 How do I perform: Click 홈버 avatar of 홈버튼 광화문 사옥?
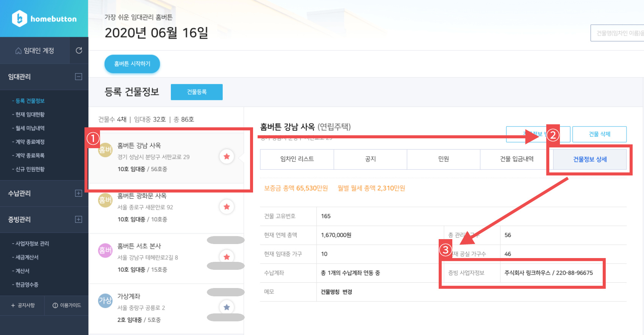105,200
